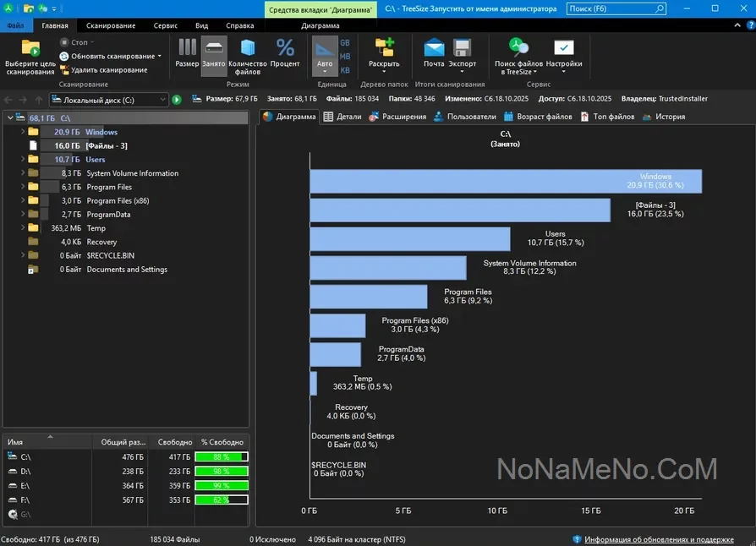Open 'Поиск файлов в TreeSize' tool
This screenshot has width=756, height=546.
(518, 48)
